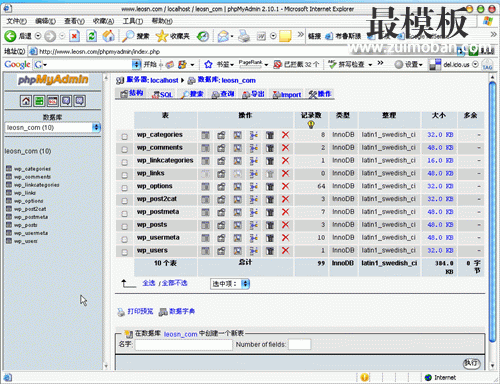500x384 pixels.
Task: Click the 全选 select-all link
Action: point(149,283)
